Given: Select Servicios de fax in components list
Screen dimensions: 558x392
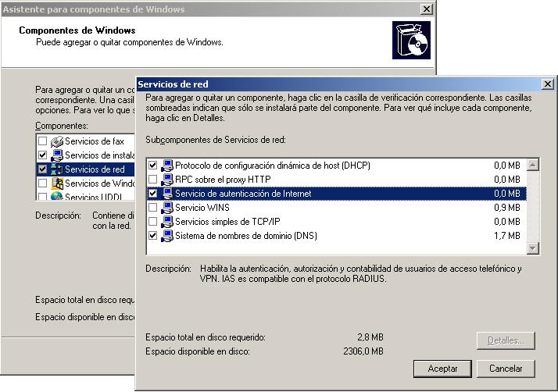Looking at the screenshot, I should click(94, 141).
